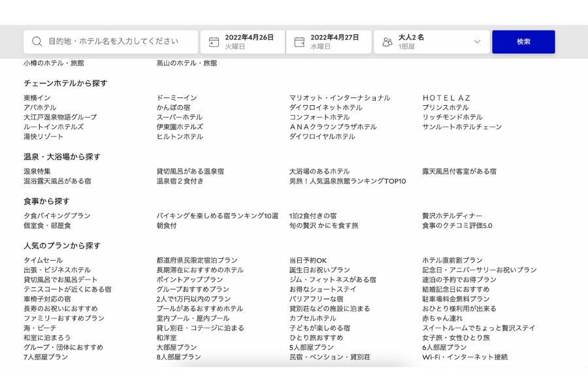The image size is (588, 392).
Task: Click Wi-Fi・インターネット接続 link
Action: (465, 357)
